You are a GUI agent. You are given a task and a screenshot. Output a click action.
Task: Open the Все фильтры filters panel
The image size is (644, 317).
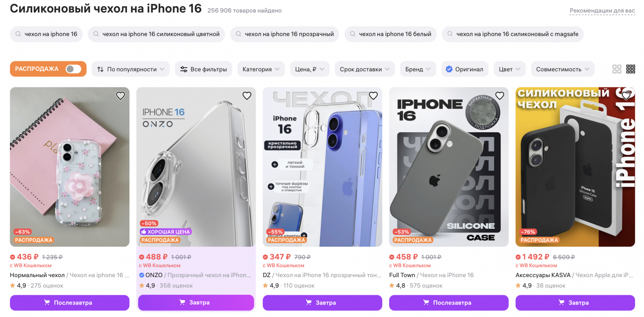click(203, 69)
